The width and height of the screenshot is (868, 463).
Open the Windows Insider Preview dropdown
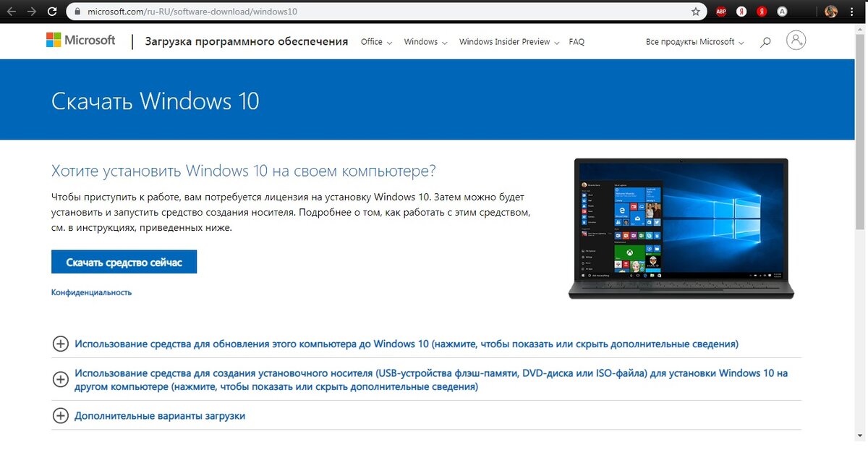point(510,42)
